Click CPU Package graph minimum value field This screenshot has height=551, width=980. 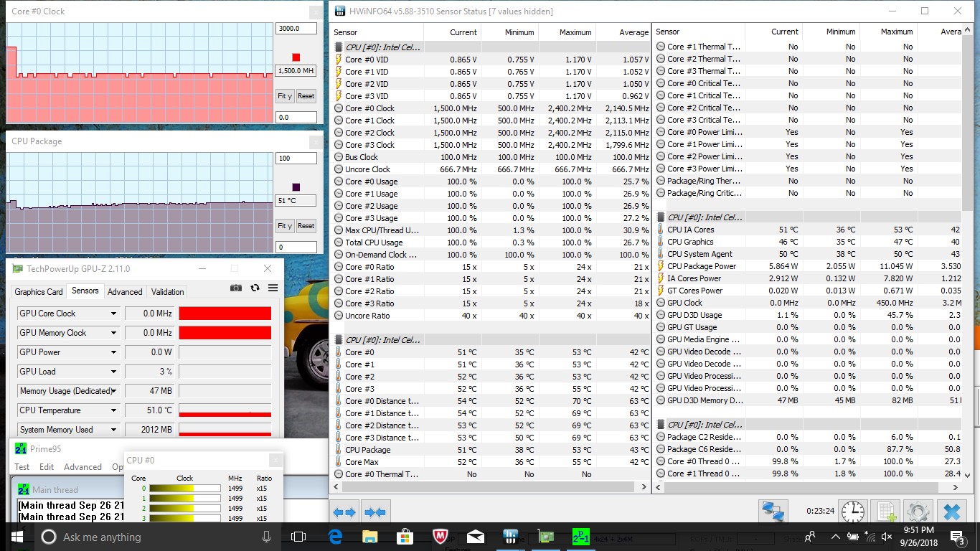296,247
